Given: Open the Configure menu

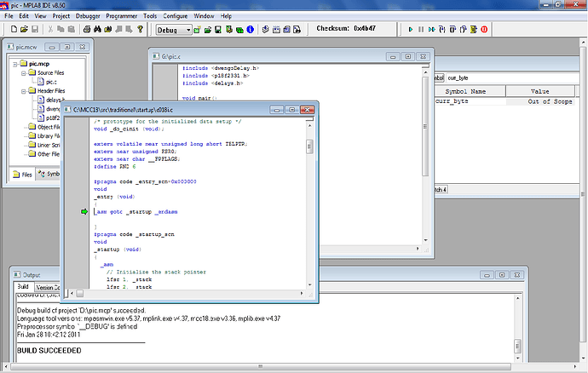Looking at the screenshot, I should 176,16.
